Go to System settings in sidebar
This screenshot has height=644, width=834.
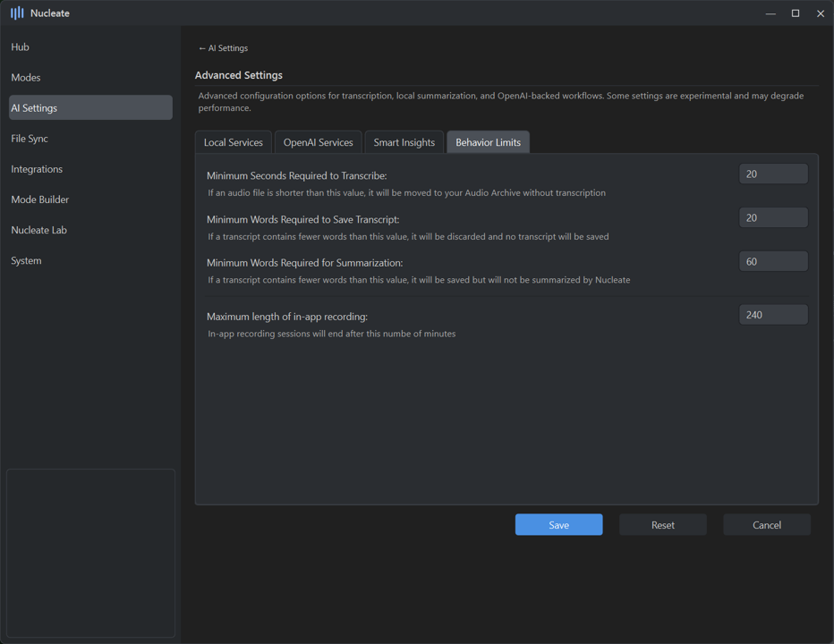tap(27, 260)
